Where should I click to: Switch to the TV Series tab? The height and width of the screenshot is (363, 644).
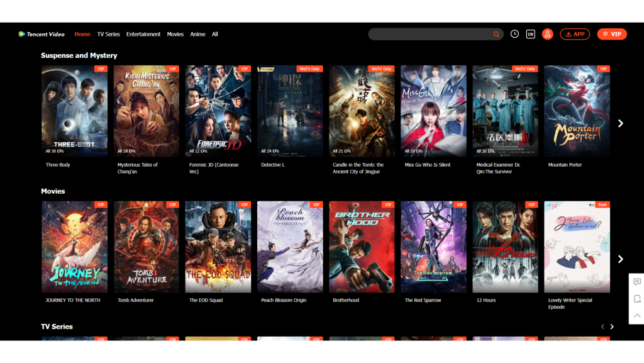pos(108,34)
